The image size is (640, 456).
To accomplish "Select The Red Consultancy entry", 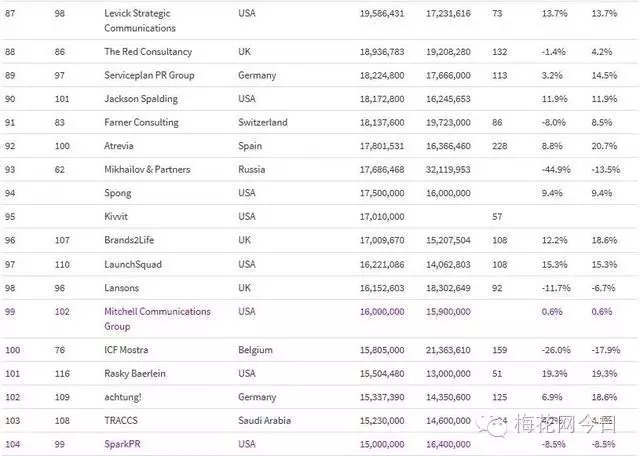I will (148, 51).
